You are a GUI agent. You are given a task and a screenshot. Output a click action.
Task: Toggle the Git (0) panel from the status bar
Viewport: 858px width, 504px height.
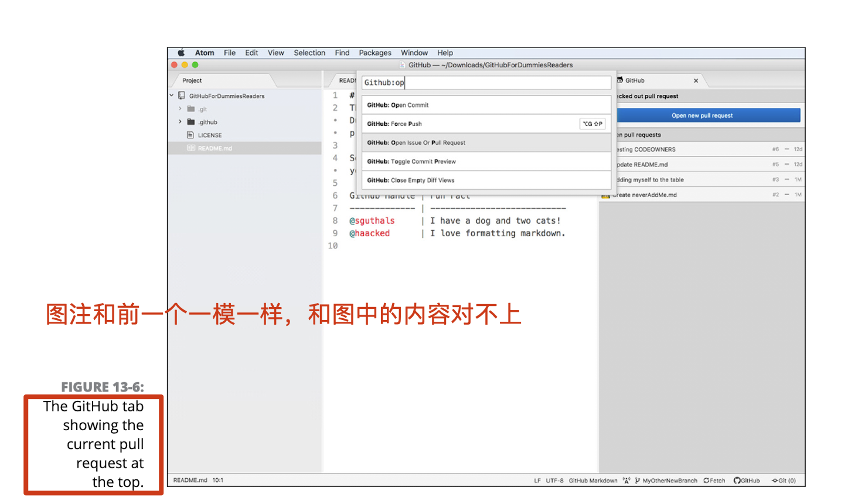784,481
